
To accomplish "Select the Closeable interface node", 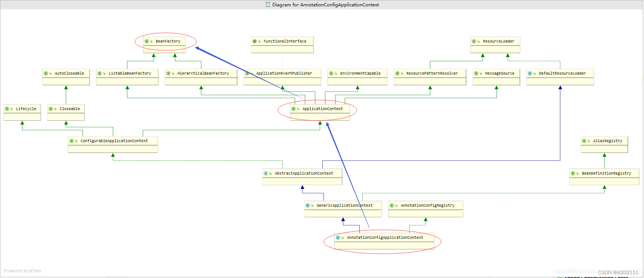I will (x=66, y=112).
